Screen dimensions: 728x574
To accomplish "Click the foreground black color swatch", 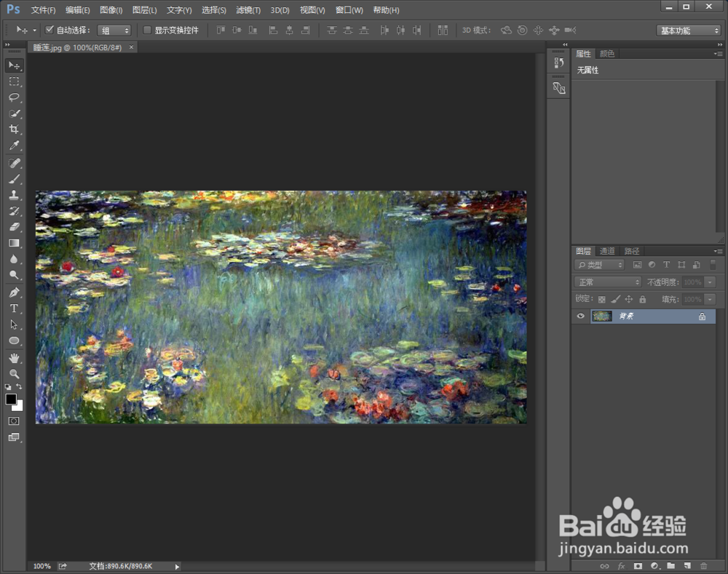I will click(x=11, y=399).
